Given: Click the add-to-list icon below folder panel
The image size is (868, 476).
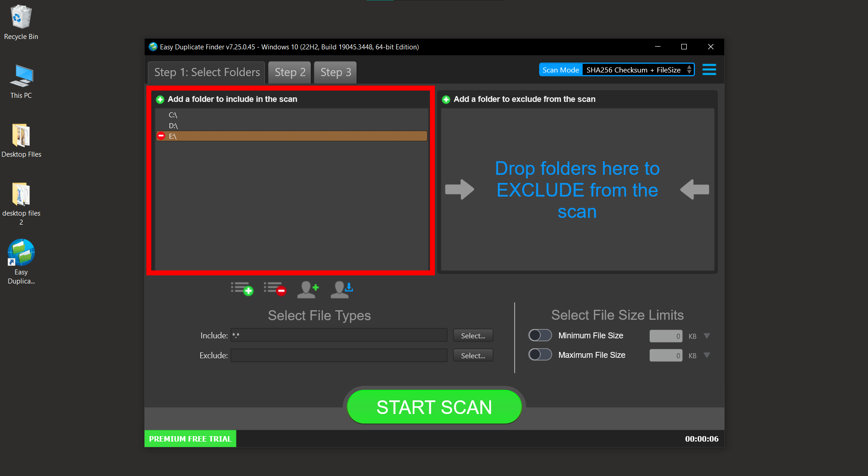Looking at the screenshot, I should [242, 288].
